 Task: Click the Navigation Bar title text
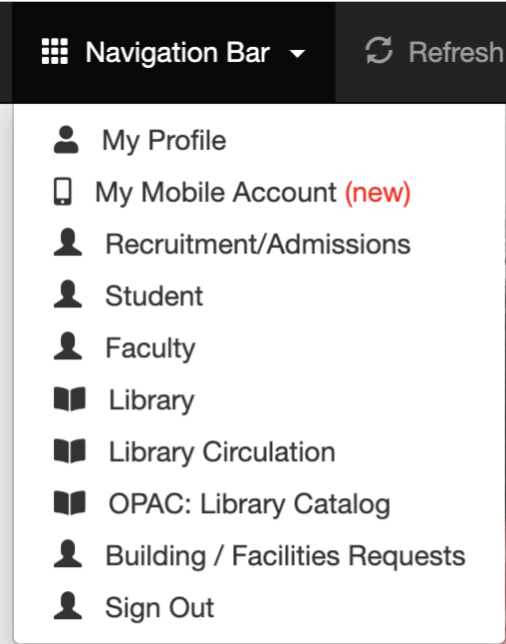[x=177, y=53]
